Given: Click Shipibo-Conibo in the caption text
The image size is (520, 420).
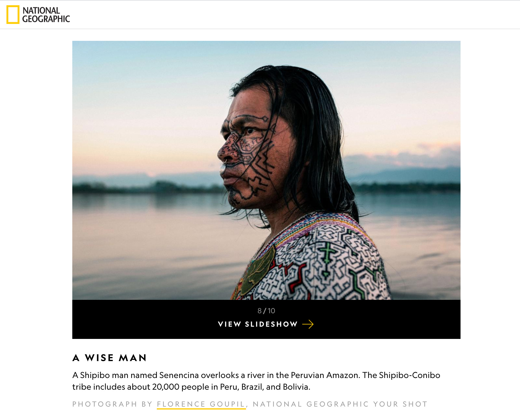Looking at the screenshot, I should [x=410, y=375].
